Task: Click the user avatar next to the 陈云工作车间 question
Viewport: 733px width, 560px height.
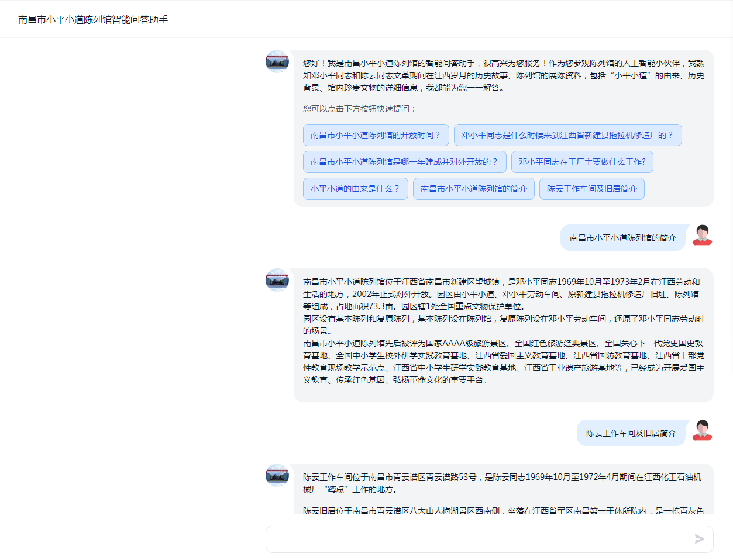Action: pyautogui.click(x=702, y=430)
